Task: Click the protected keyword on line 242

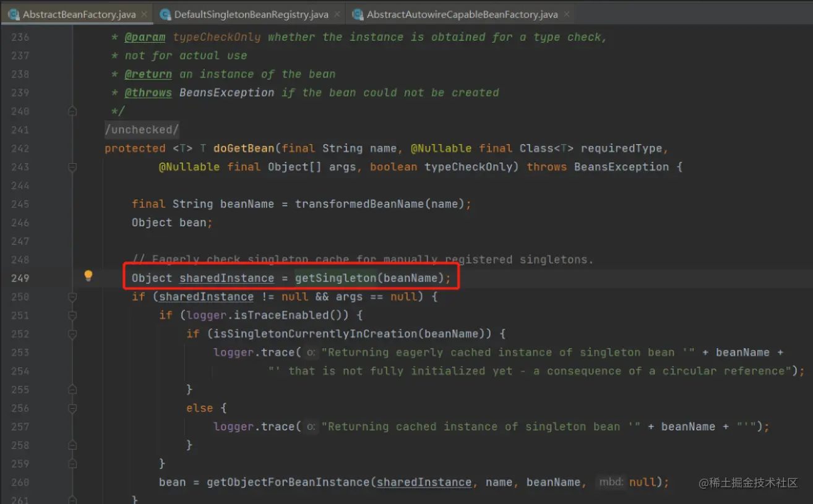Action: point(135,148)
